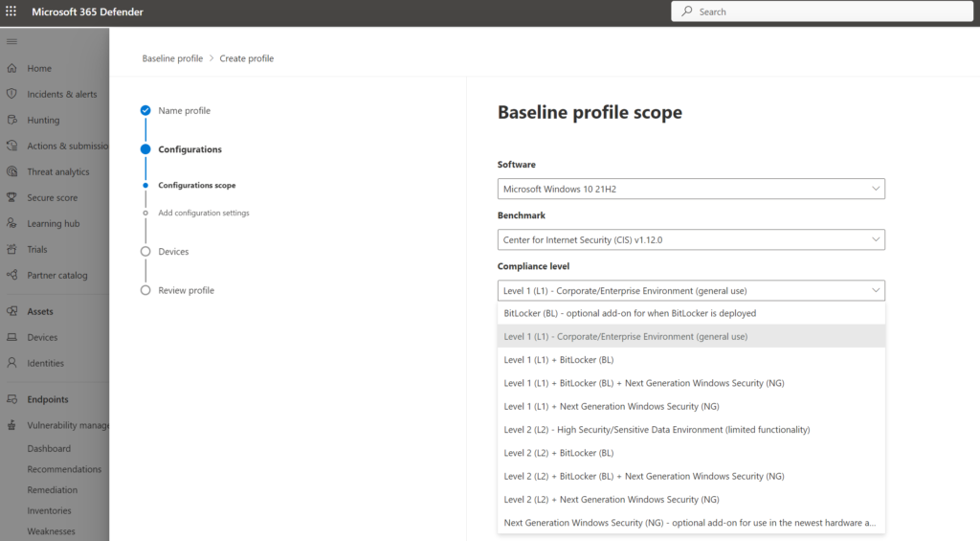The width and height of the screenshot is (980, 541).
Task: Select Level 1 (L1) + BitLocker (BL) option
Action: click(691, 360)
